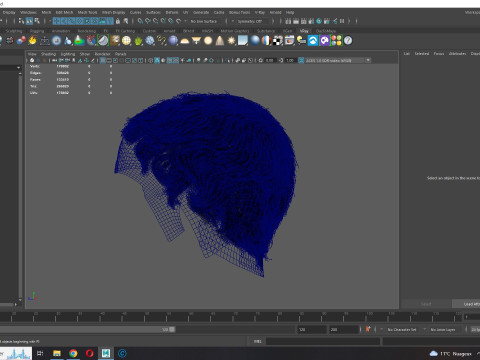
Task: Expand the viewport color space dropdown arrow
Action: pos(368,60)
